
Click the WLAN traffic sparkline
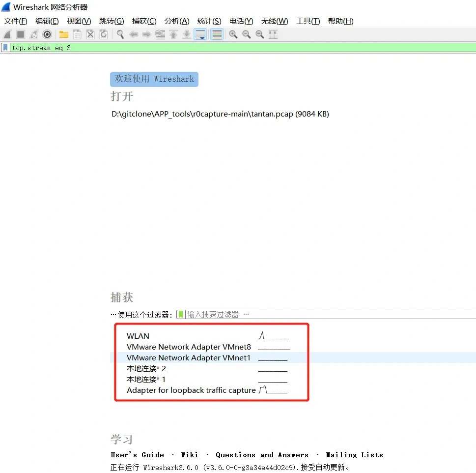coord(273,336)
